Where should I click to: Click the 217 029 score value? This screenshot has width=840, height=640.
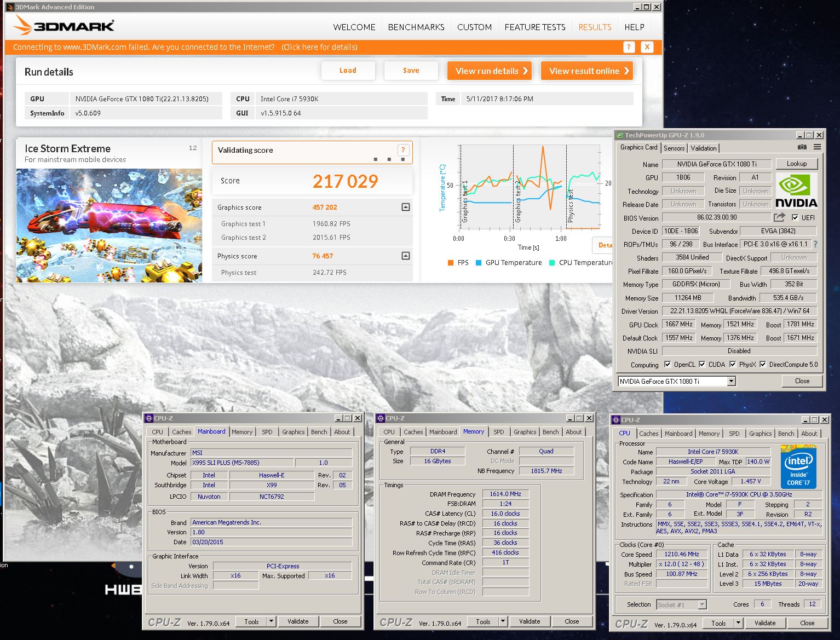(x=345, y=181)
